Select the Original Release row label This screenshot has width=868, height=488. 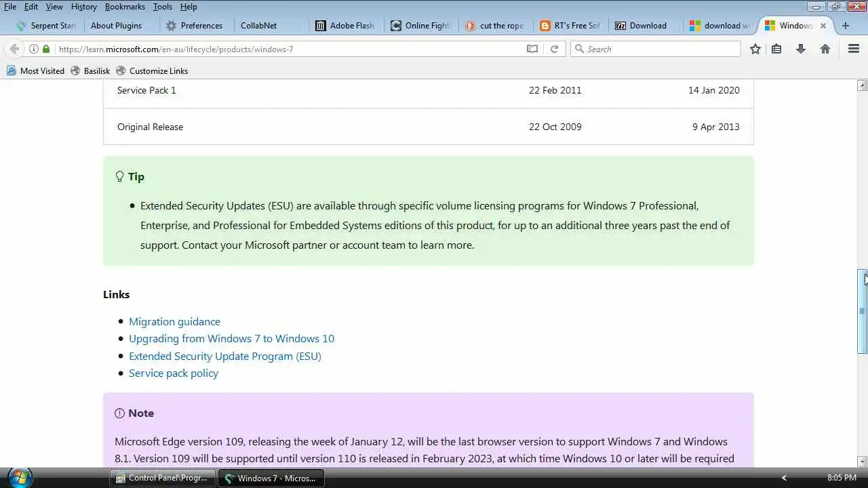pyautogui.click(x=150, y=127)
